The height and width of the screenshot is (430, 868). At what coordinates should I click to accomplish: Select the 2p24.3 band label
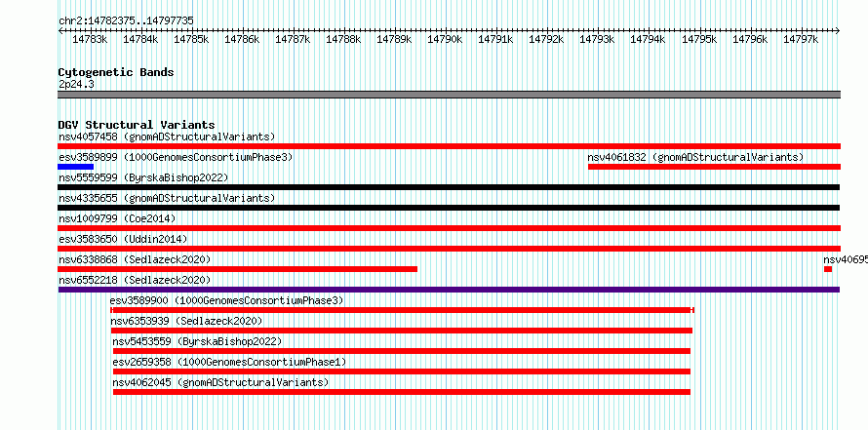click(x=76, y=84)
